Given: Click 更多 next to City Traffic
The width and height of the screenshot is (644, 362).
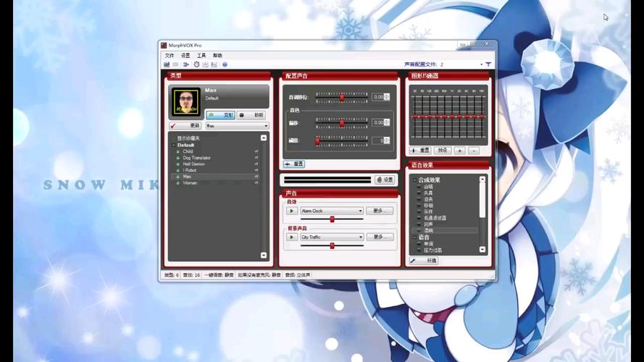Looking at the screenshot, I should point(380,237).
